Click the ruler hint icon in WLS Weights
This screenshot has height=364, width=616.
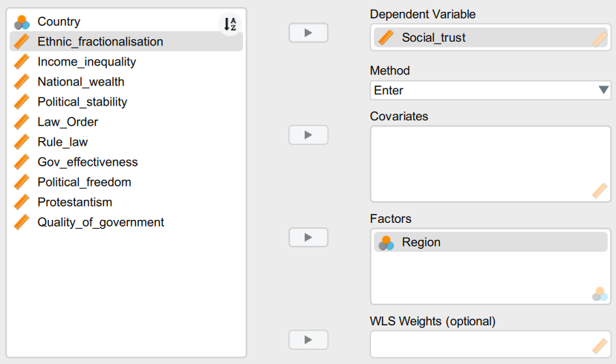pos(600,345)
